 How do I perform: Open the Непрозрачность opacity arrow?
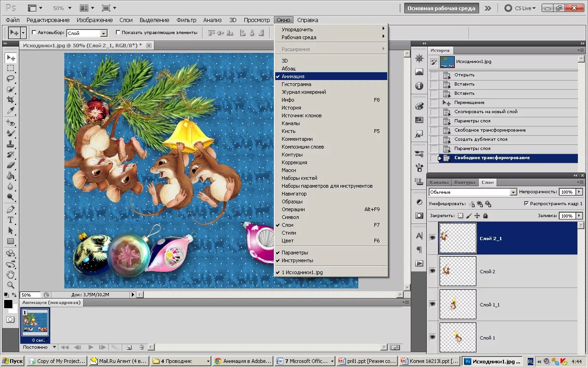coord(579,192)
